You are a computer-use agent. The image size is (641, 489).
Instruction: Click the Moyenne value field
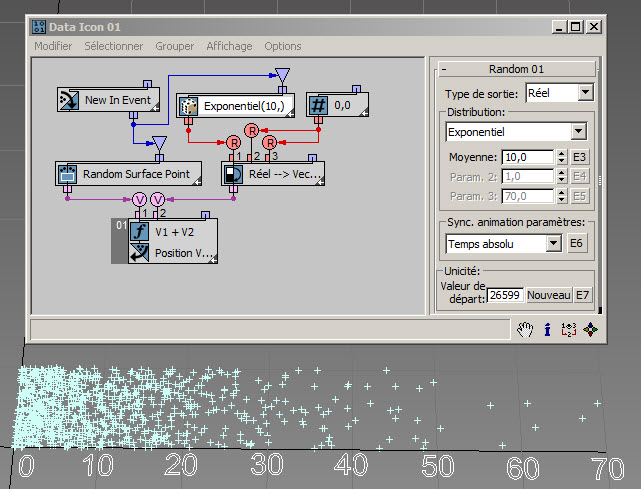(x=528, y=157)
